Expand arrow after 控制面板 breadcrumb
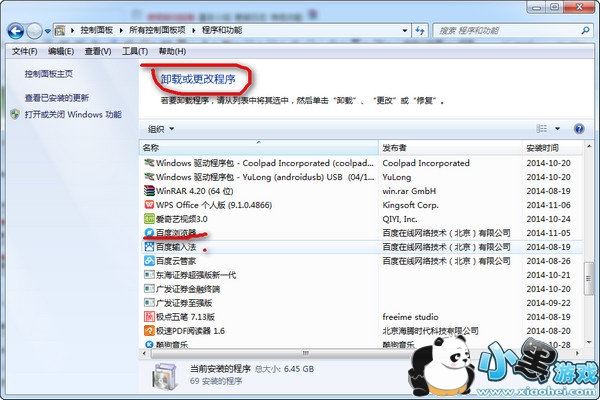 point(121,31)
